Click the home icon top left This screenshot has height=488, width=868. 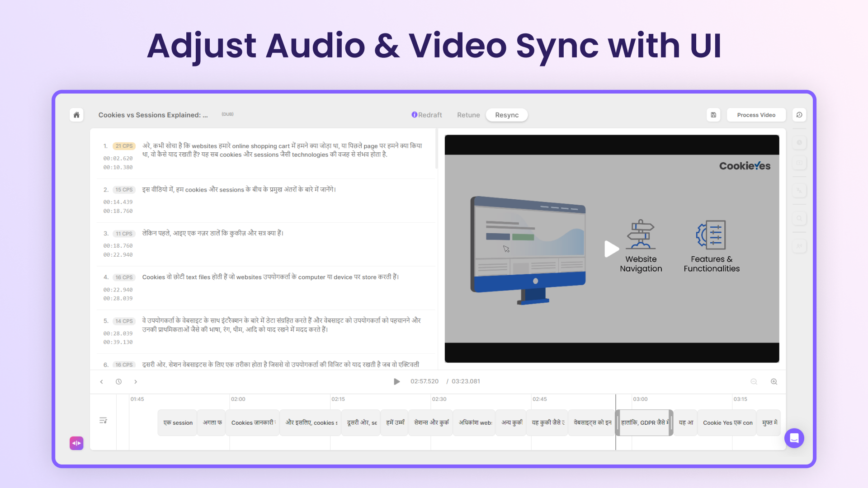coord(76,114)
